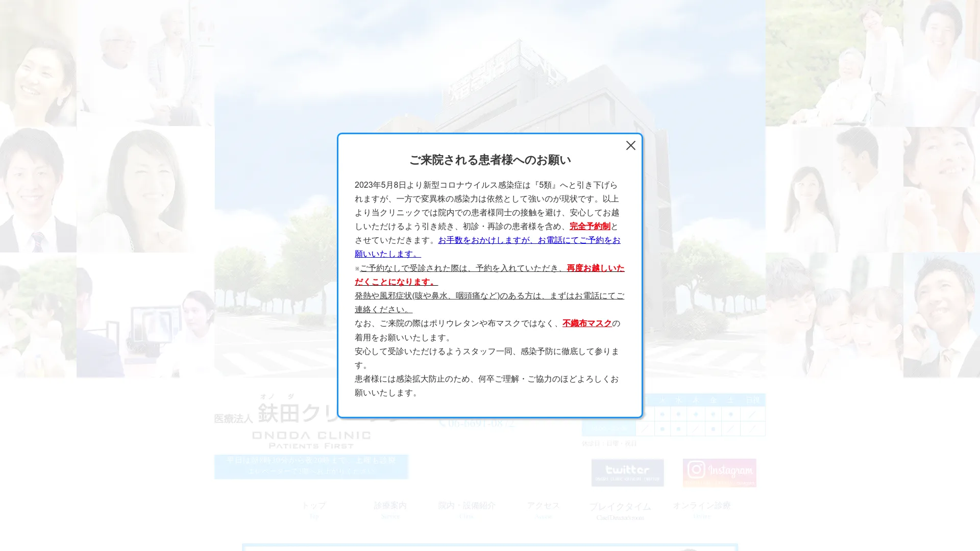Go to トップ navigation item
980x551 pixels.
314,510
